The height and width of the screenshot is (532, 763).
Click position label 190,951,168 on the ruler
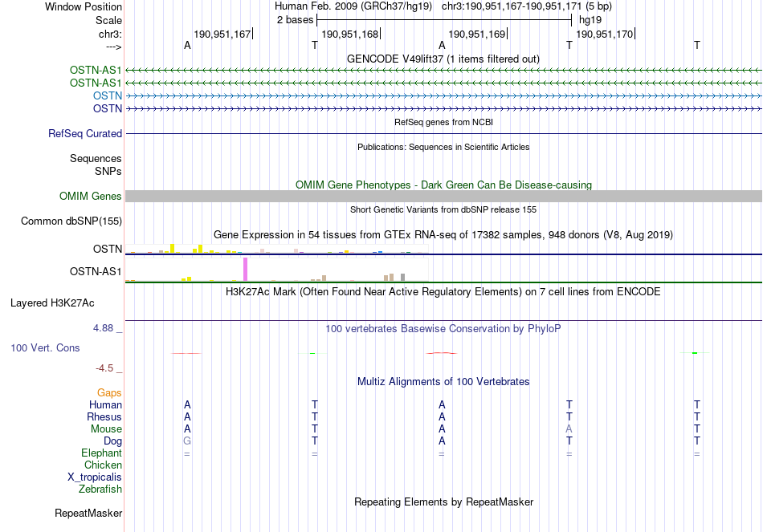(349, 34)
